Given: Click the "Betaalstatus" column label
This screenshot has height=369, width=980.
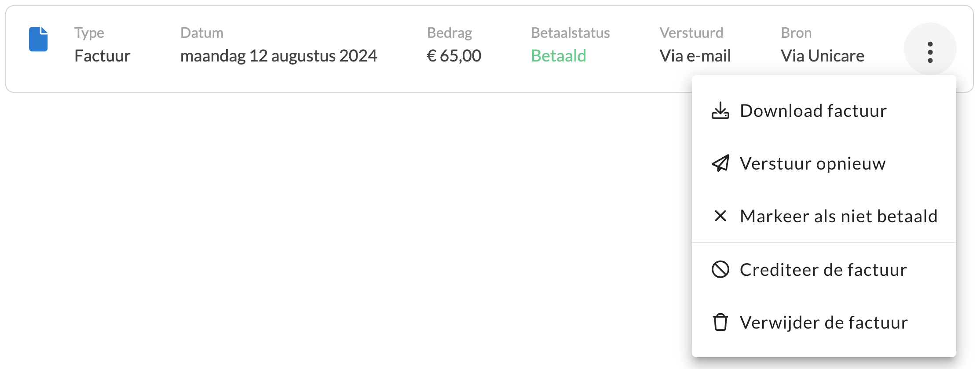Looking at the screenshot, I should point(570,33).
